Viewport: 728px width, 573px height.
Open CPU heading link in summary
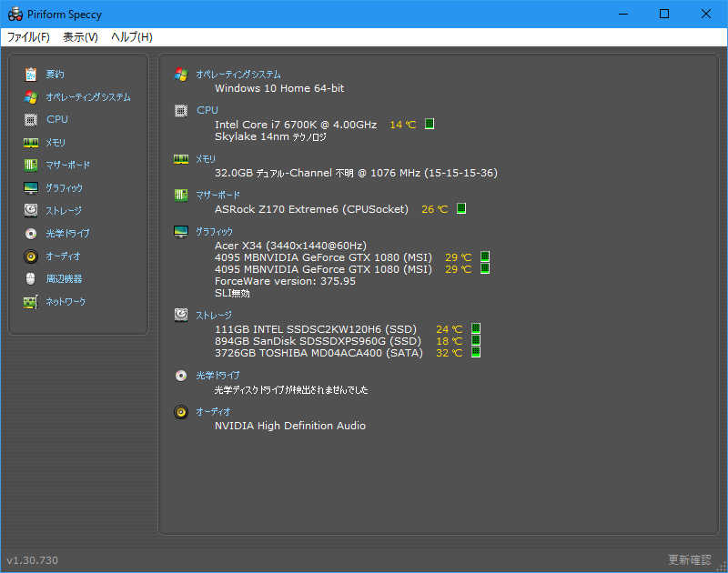[x=207, y=110]
